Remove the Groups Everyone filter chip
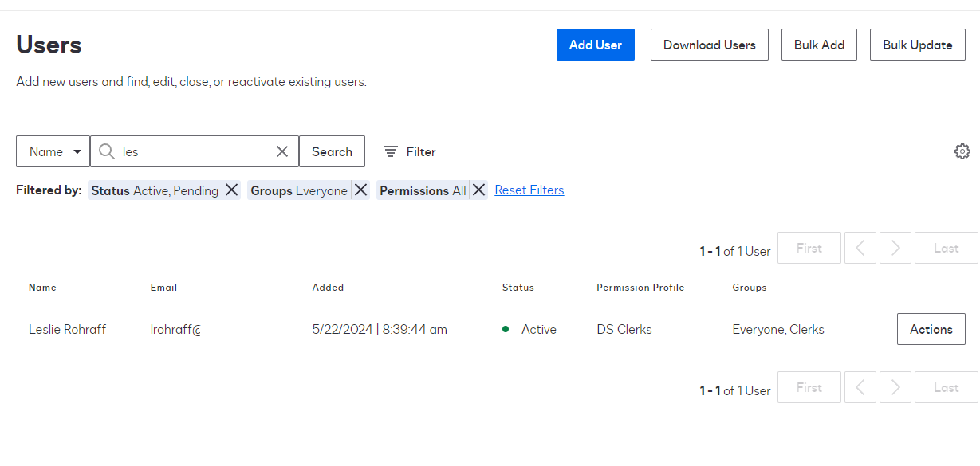980x466 pixels. coord(360,190)
